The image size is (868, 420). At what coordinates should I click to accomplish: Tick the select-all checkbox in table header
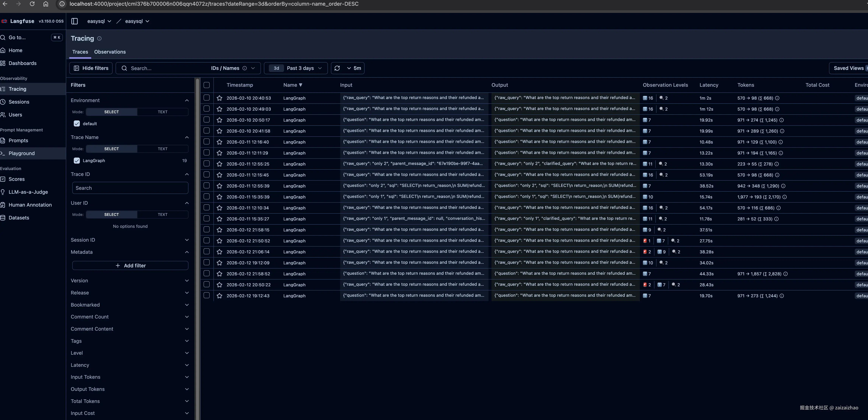207,85
